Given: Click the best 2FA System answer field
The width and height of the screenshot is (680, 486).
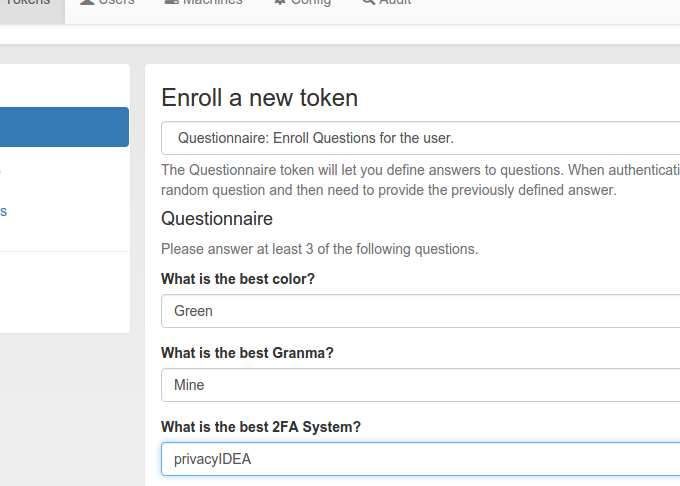Looking at the screenshot, I should click(420, 459).
